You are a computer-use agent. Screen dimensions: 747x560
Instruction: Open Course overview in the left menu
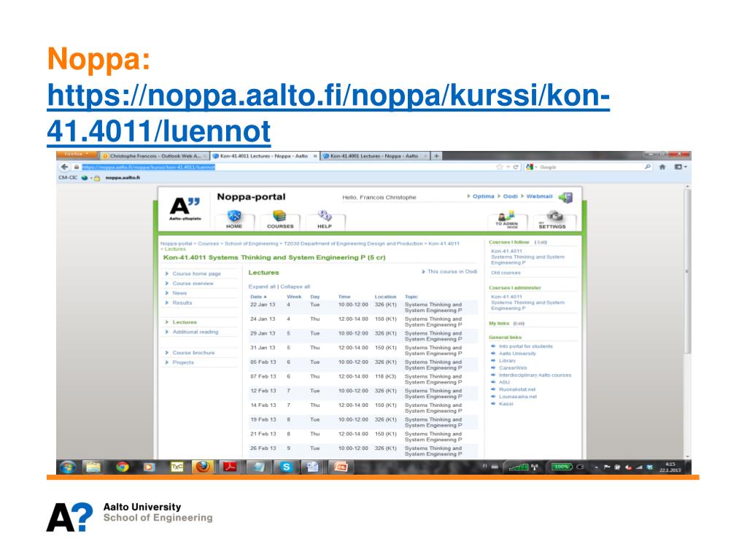coord(193,284)
